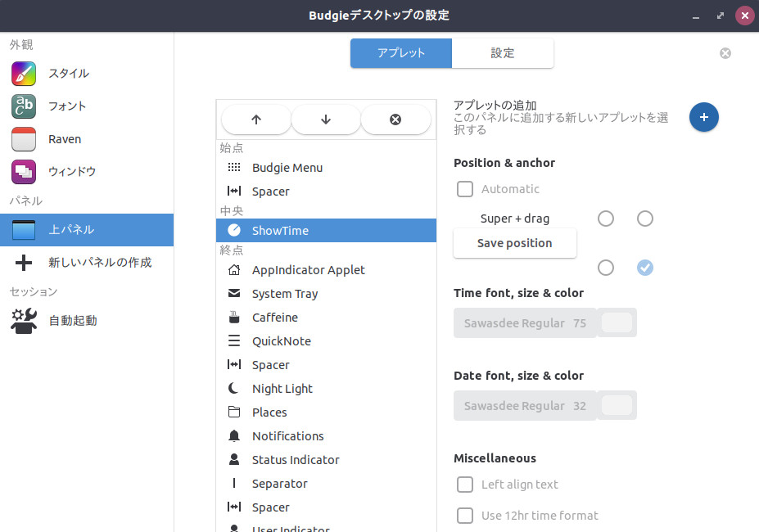Open フォント in the sidebar
Screen dimensions: 759x532
(x=87, y=106)
